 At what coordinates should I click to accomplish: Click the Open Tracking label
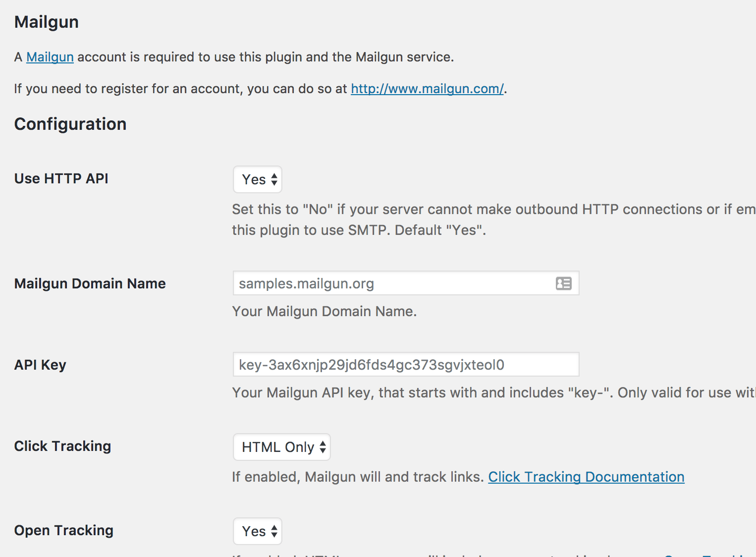[x=64, y=530]
